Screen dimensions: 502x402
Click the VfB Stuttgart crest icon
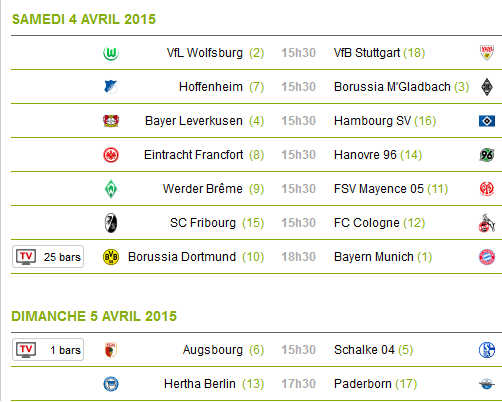(487, 53)
